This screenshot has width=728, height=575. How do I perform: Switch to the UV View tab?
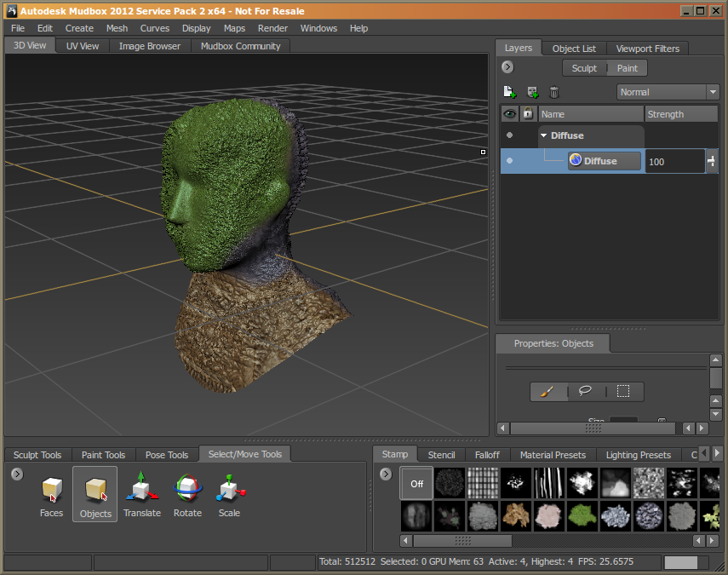point(83,46)
